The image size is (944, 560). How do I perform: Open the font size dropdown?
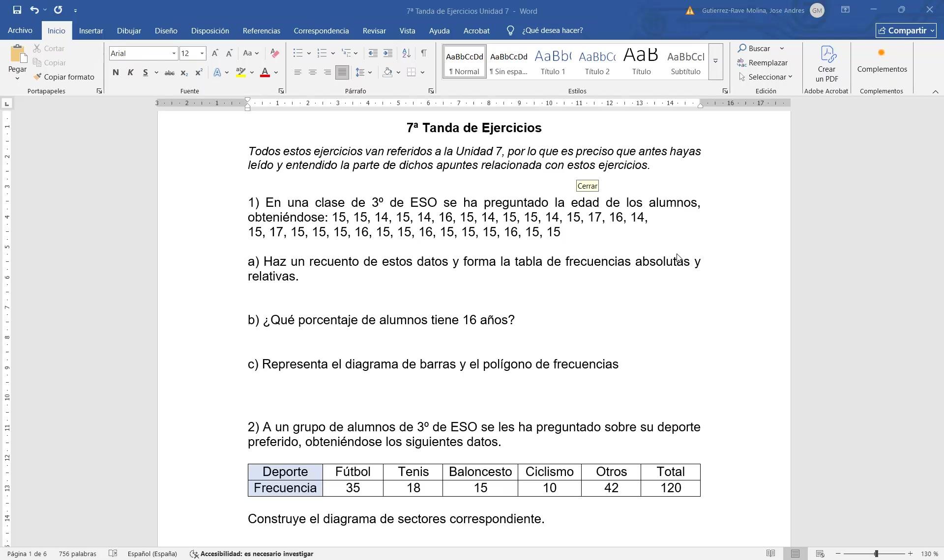pos(202,53)
